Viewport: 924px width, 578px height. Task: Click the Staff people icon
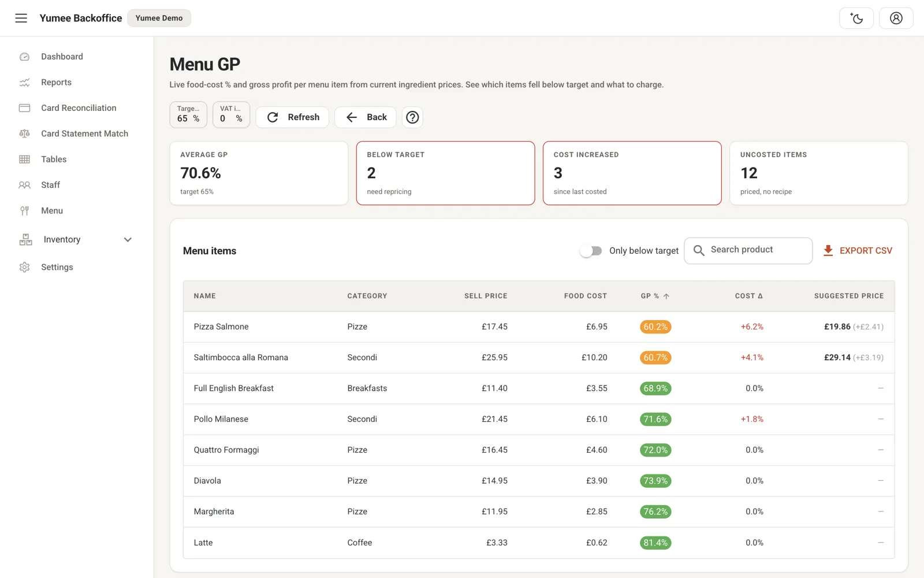click(24, 185)
